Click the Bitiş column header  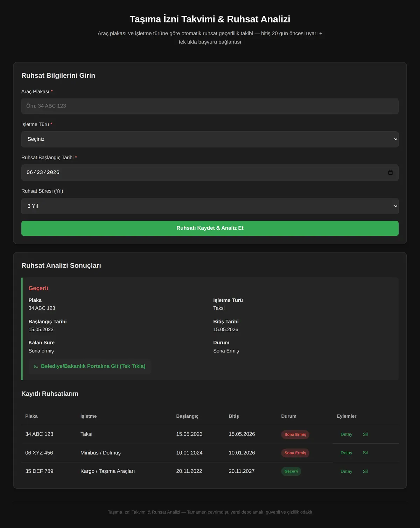tap(234, 416)
